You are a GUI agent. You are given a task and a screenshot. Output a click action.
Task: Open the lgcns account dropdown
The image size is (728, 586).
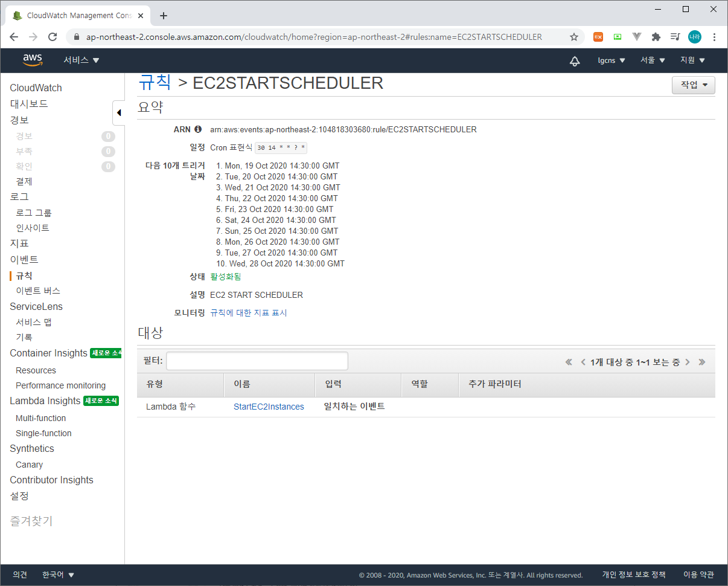click(611, 60)
